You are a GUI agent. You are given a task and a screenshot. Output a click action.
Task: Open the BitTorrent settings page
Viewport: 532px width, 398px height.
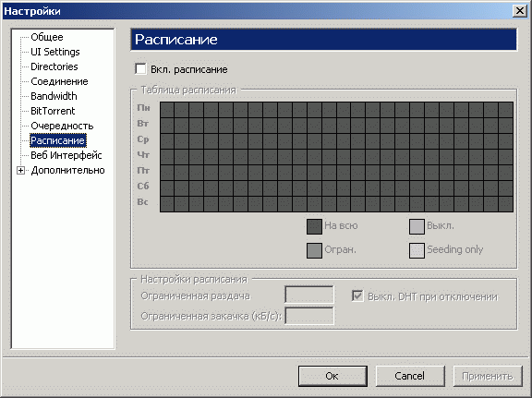[x=53, y=111]
